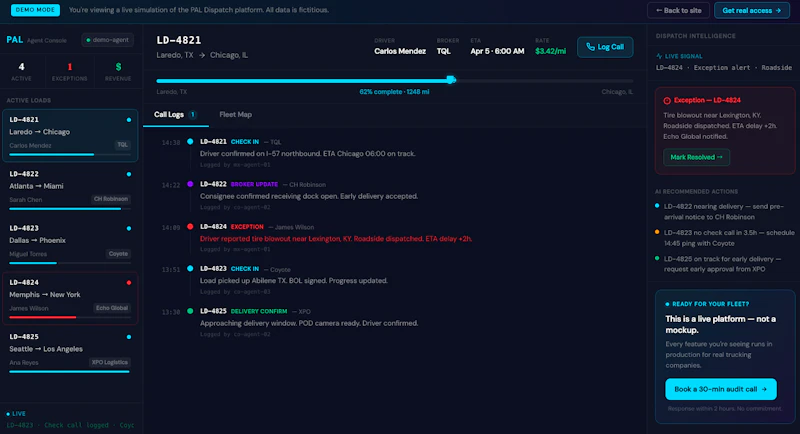Click the TQL tag on LD-4821 card
The width and height of the screenshot is (800, 434).
(122, 145)
